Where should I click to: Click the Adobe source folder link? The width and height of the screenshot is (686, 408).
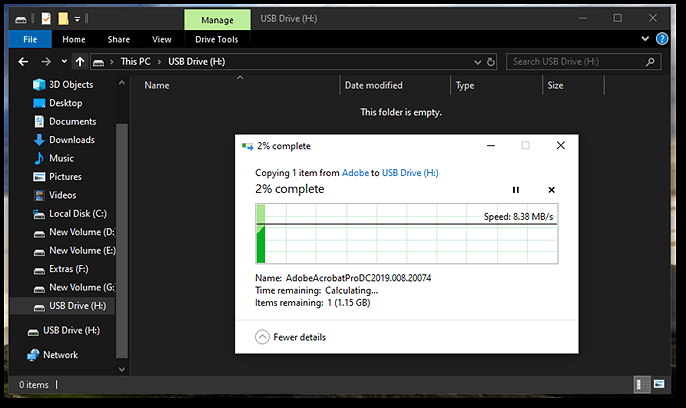[x=355, y=173]
